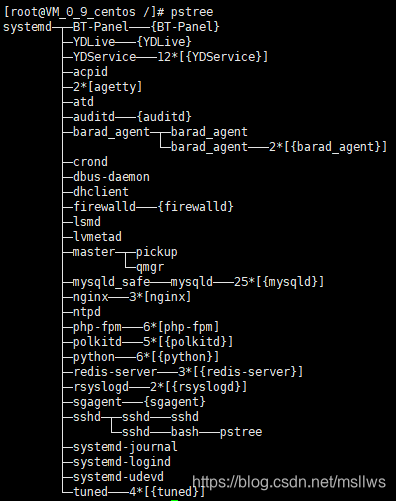Click the pickup child under master
Image resolution: width=396 pixels, height=501 pixels.
pos(157,252)
